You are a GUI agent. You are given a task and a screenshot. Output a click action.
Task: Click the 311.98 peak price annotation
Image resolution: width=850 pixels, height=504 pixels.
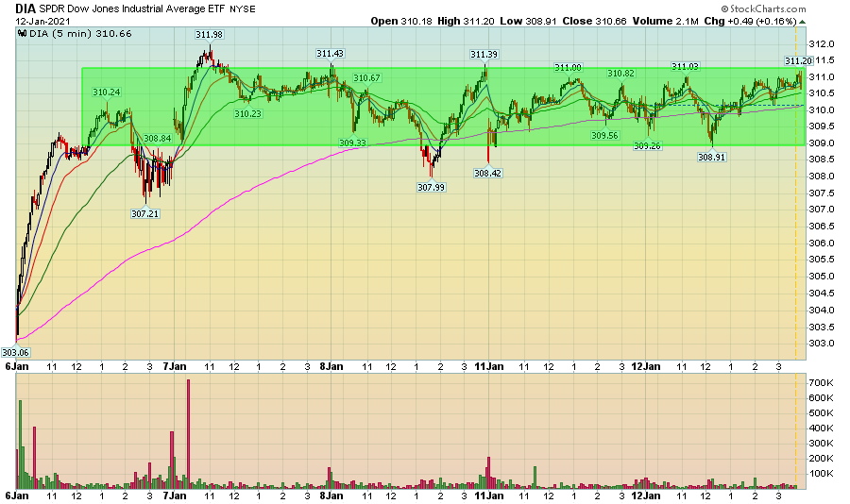tap(210, 35)
